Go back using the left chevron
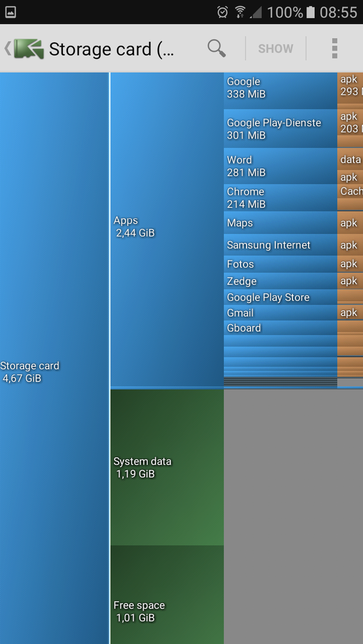Image resolution: width=363 pixels, height=644 pixels. point(7,48)
